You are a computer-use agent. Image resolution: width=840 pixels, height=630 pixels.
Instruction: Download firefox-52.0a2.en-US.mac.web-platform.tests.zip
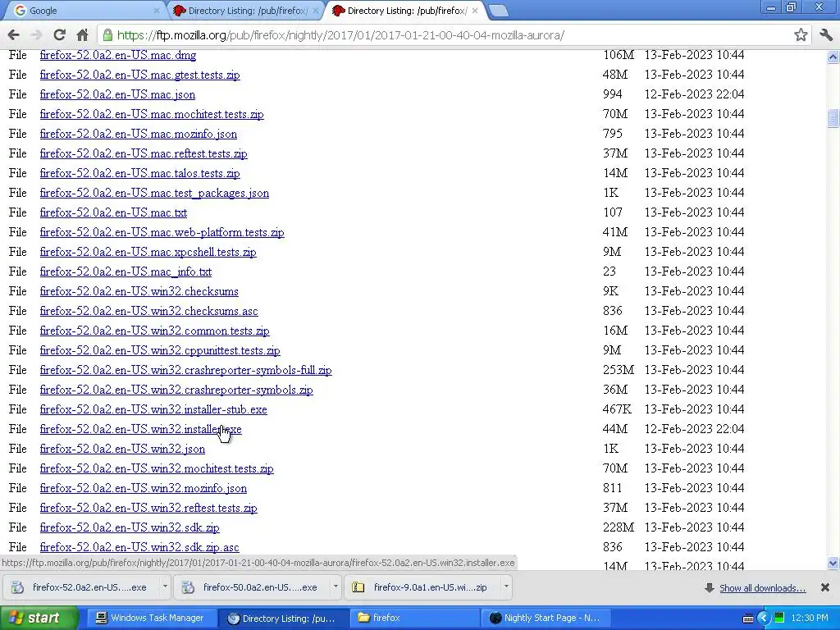coord(162,232)
